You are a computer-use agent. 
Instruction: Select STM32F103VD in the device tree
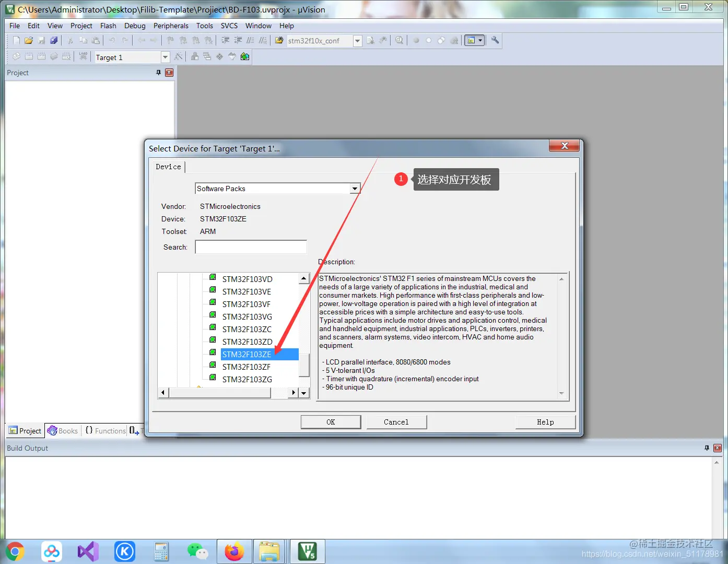(247, 279)
